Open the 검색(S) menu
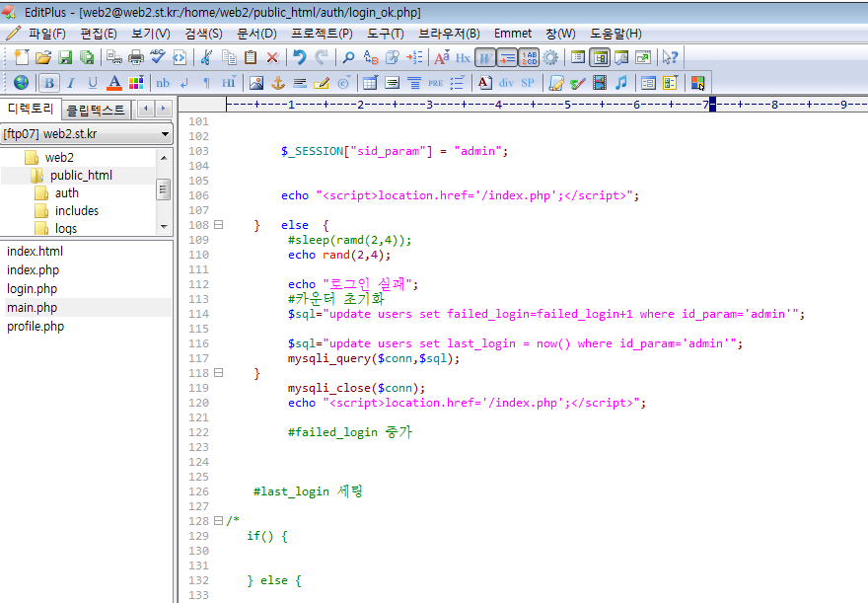 pos(204,34)
